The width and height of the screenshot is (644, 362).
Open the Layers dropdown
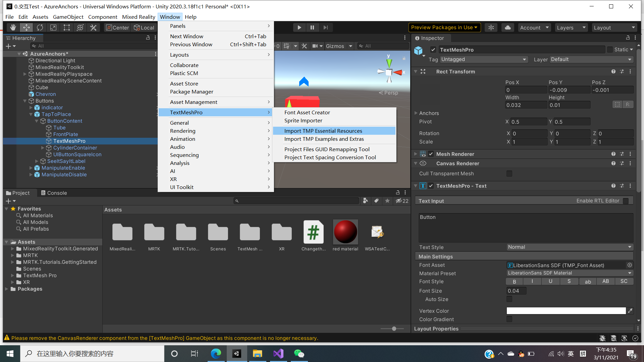click(x=571, y=27)
